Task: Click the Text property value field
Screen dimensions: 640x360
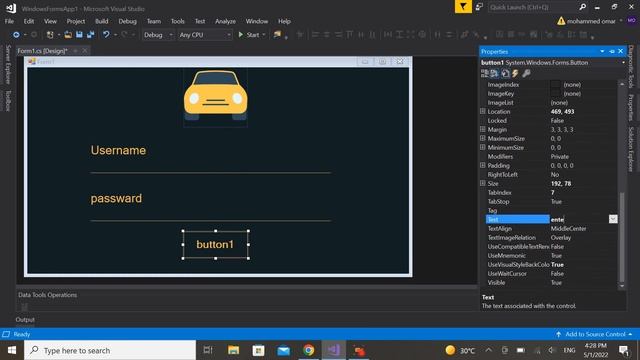Action: coord(579,219)
